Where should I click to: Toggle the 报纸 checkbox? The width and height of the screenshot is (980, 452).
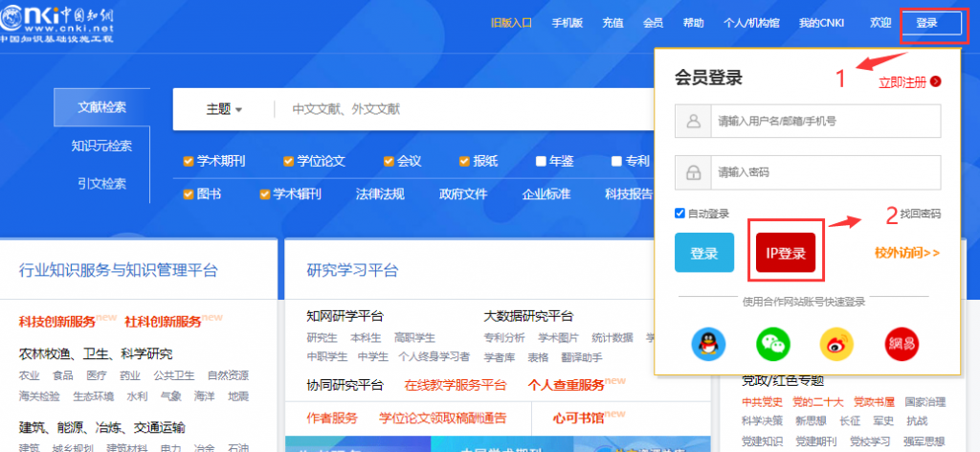[464, 161]
